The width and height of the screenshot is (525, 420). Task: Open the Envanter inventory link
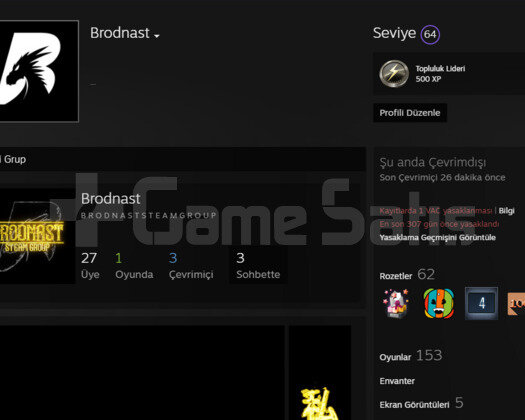tap(397, 381)
